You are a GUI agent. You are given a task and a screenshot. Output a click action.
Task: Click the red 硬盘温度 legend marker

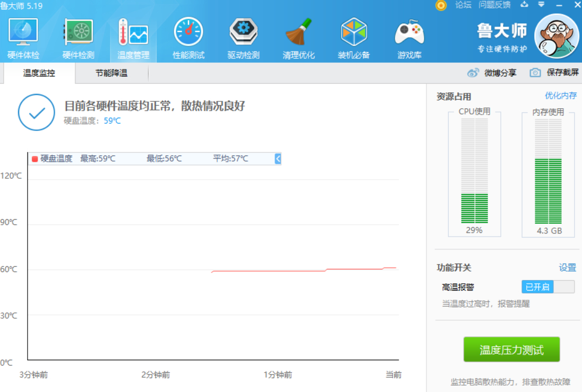click(35, 159)
